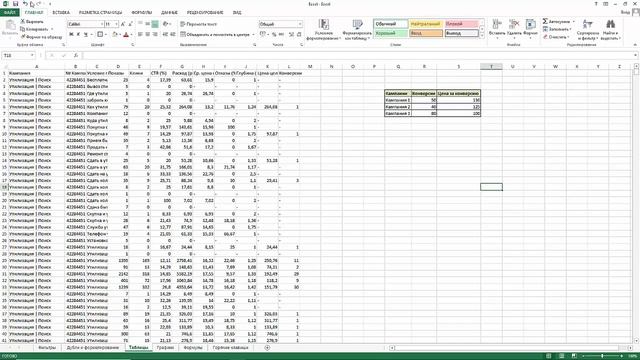Open Conditional Formatting (Условное форматирование)

click(x=323, y=29)
